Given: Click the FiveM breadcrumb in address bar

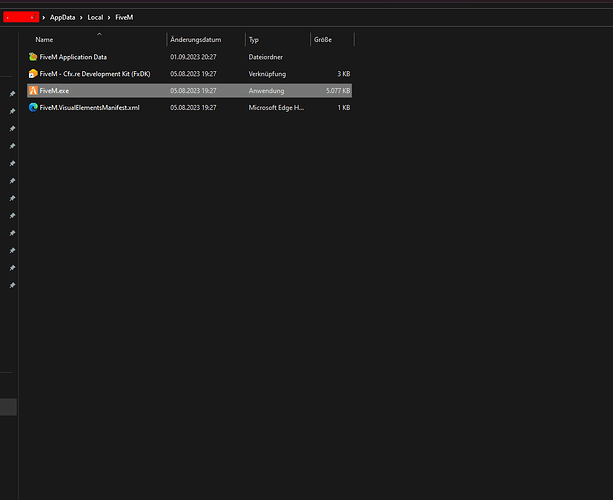Looking at the screenshot, I should pos(124,17).
